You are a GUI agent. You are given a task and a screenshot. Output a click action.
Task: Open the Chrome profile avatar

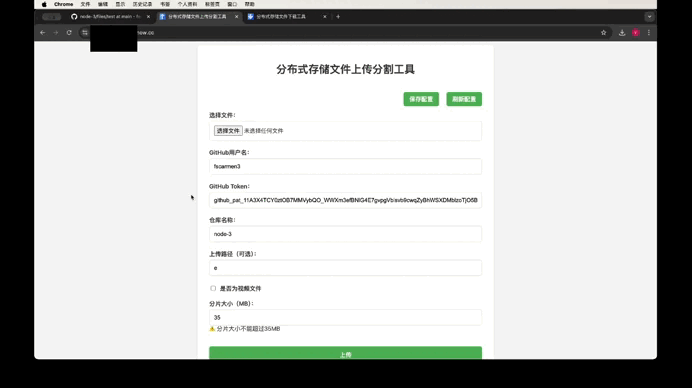point(636,33)
